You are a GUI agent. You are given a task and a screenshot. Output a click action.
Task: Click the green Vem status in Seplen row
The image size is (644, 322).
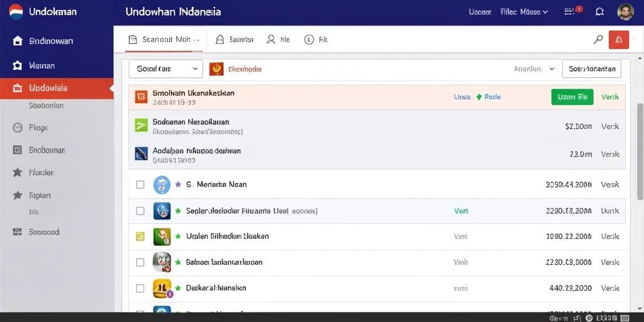pos(461,211)
